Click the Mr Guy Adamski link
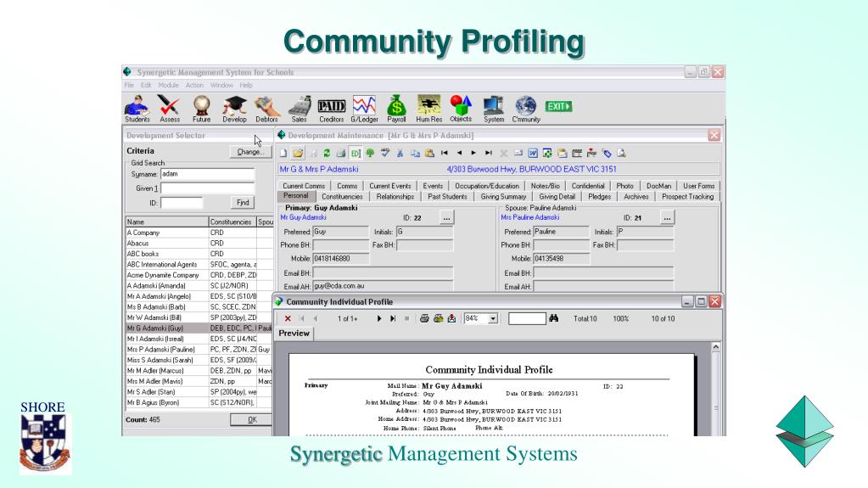The width and height of the screenshot is (868, 488). point(303,217)
